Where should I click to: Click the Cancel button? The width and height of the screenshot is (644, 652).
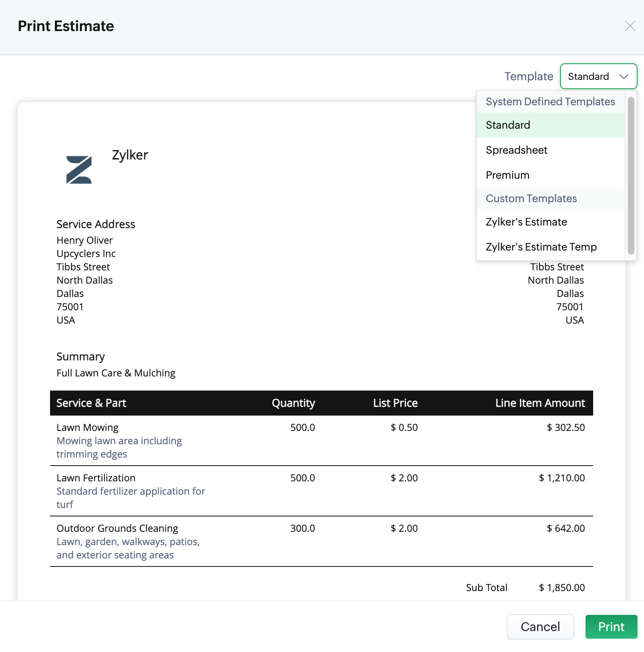(x=540, y=627)
